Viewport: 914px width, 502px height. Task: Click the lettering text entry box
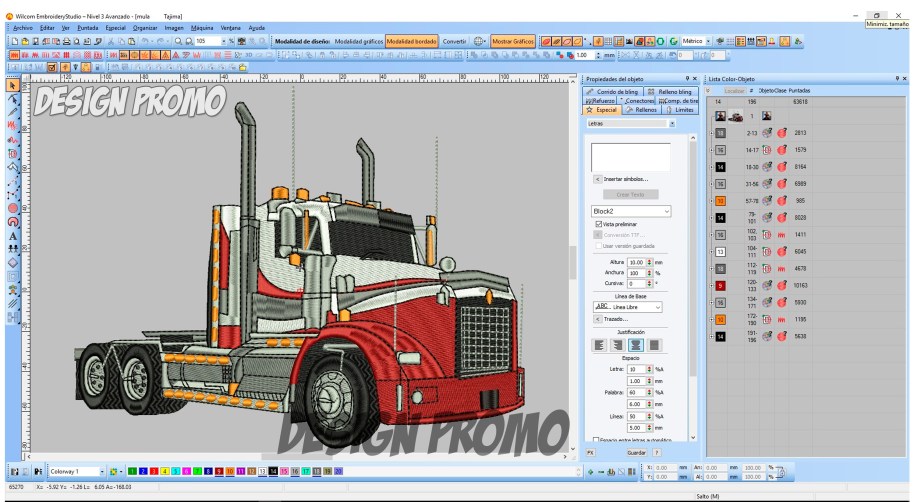630,156
